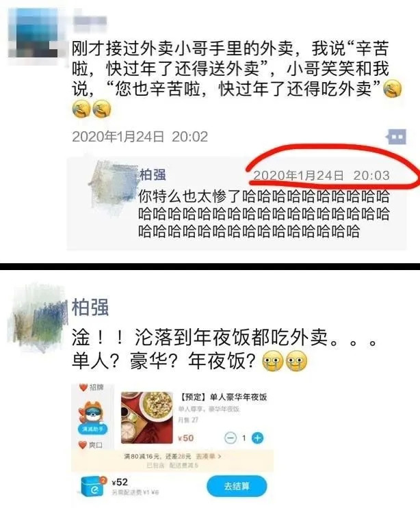
Task: Click the heart icon next to 招牌
Action: 83,387
